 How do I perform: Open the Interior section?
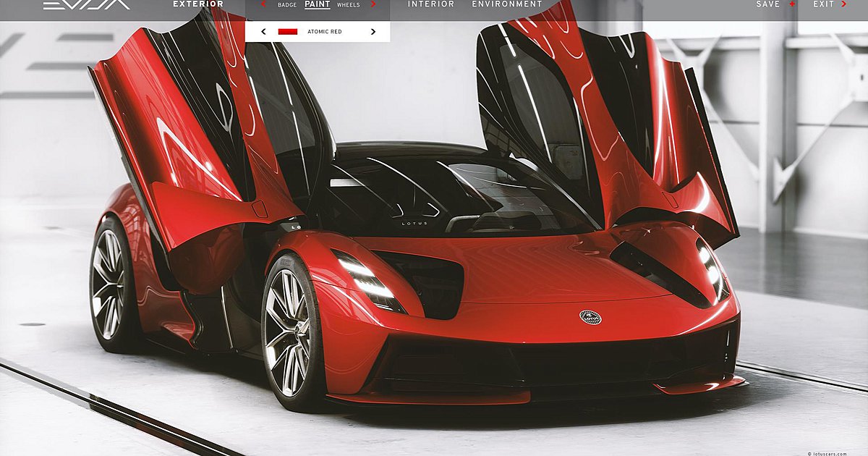click(x=431, y=4)
